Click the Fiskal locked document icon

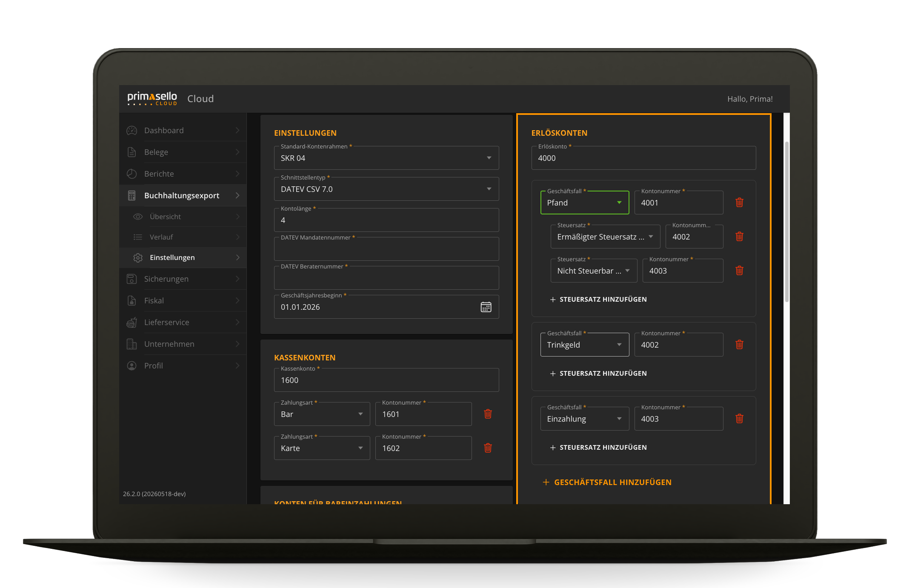pos(132,301)
